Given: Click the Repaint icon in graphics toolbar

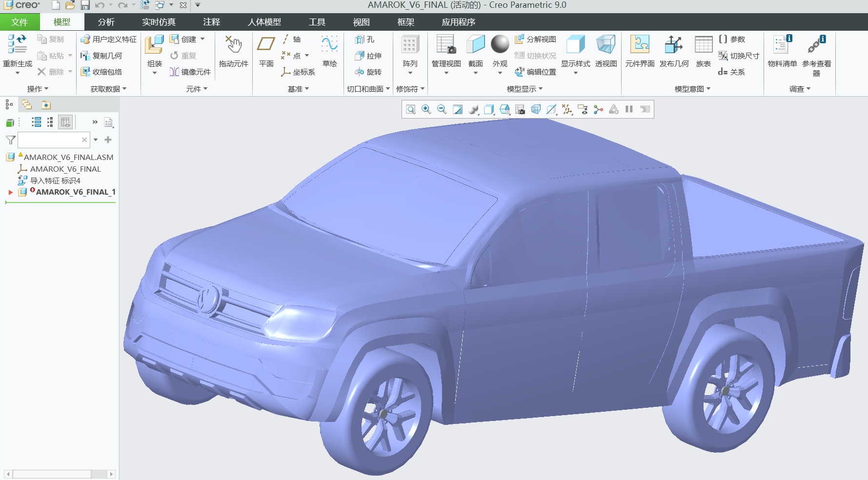Looking at the screenshot, I should [458, 109].
